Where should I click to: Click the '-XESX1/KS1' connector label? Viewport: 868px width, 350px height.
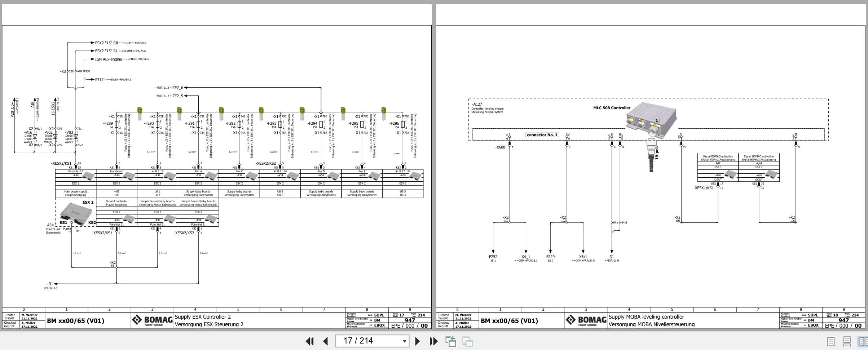pos(704,188)
